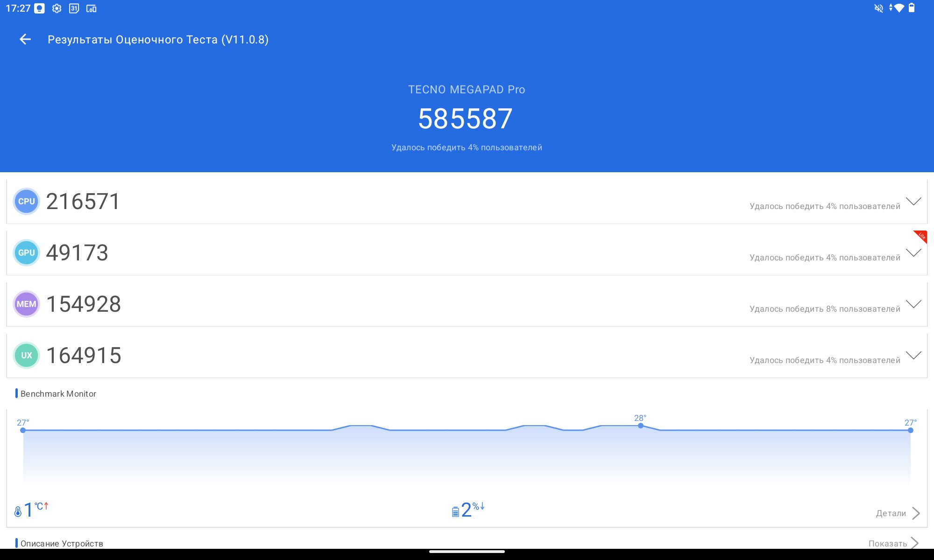Tap the back arrow icon
This screenshot has height=560, width=934.
pyautogui.click(x=25, y=40)
